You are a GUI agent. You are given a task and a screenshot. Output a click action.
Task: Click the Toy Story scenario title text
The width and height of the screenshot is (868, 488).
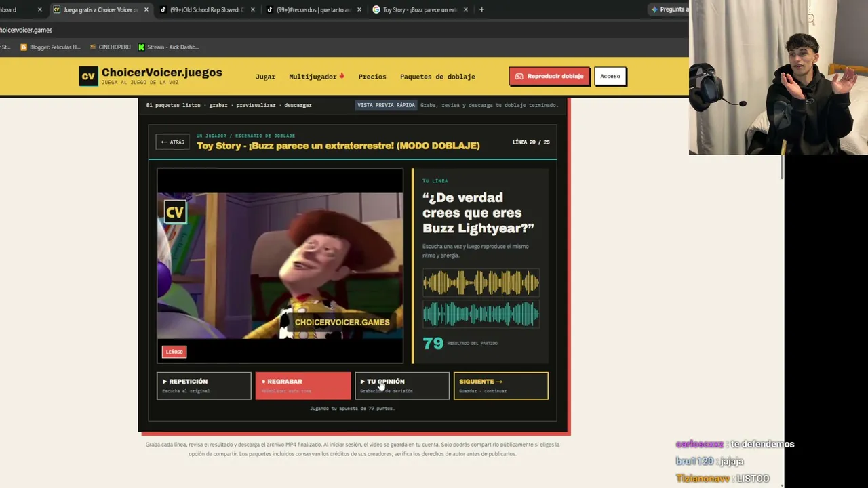[338, 146]
